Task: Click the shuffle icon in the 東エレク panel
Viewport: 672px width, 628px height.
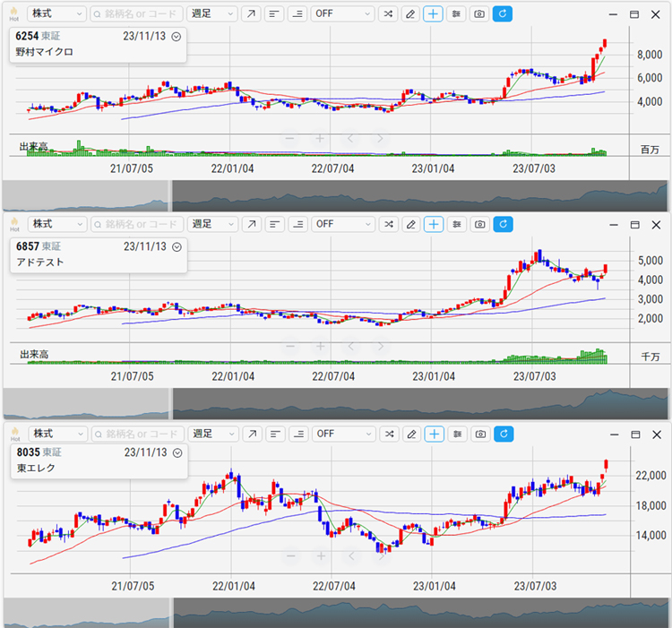Action: (x=387, y=434)
